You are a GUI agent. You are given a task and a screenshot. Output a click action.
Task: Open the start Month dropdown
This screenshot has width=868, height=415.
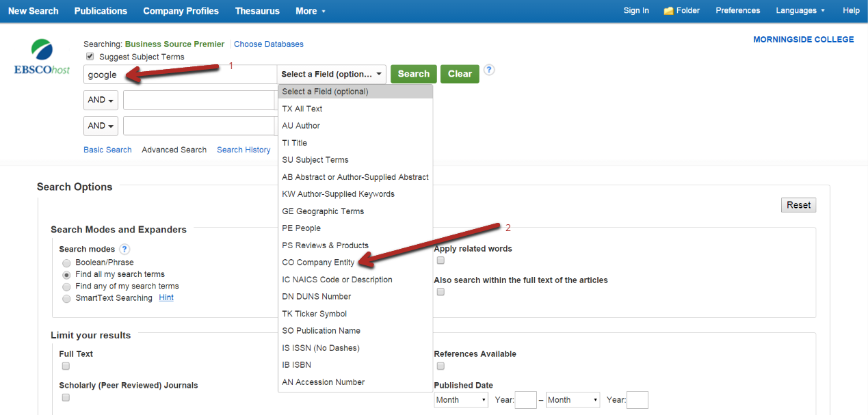461,400
